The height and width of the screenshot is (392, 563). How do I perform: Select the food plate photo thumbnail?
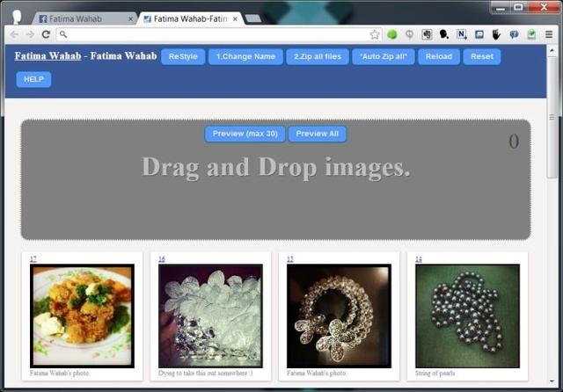click(82, 316)
